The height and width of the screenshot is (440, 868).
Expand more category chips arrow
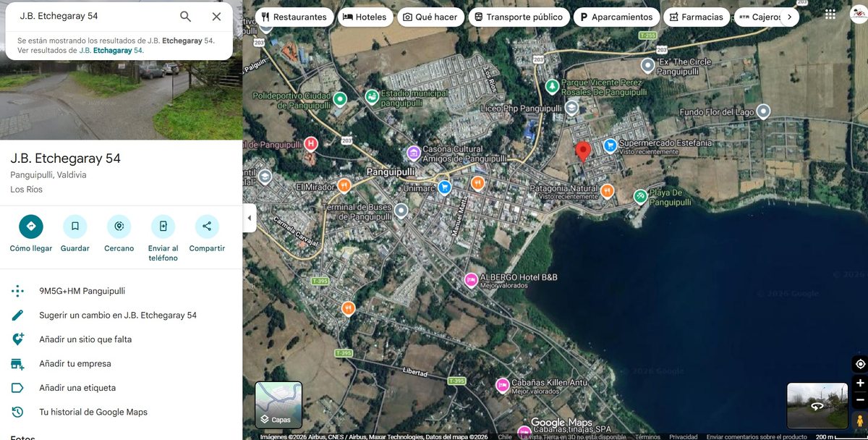tap(789, 17)
